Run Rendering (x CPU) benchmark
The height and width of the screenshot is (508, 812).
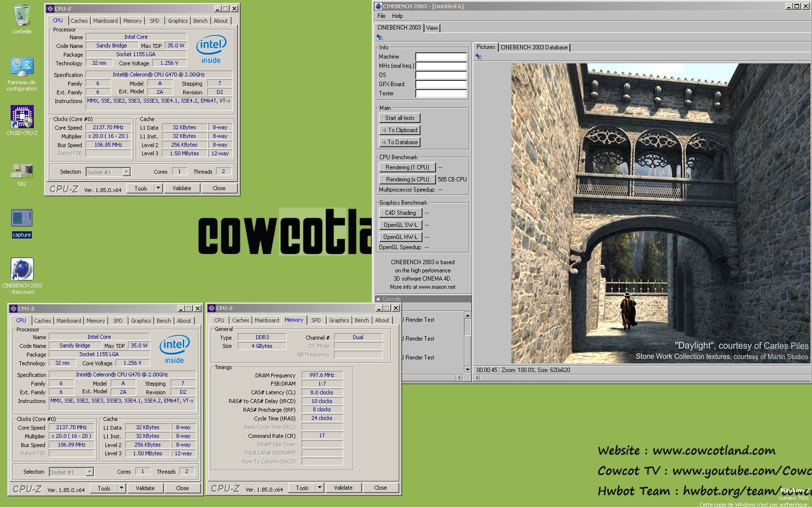click(407, 179)
